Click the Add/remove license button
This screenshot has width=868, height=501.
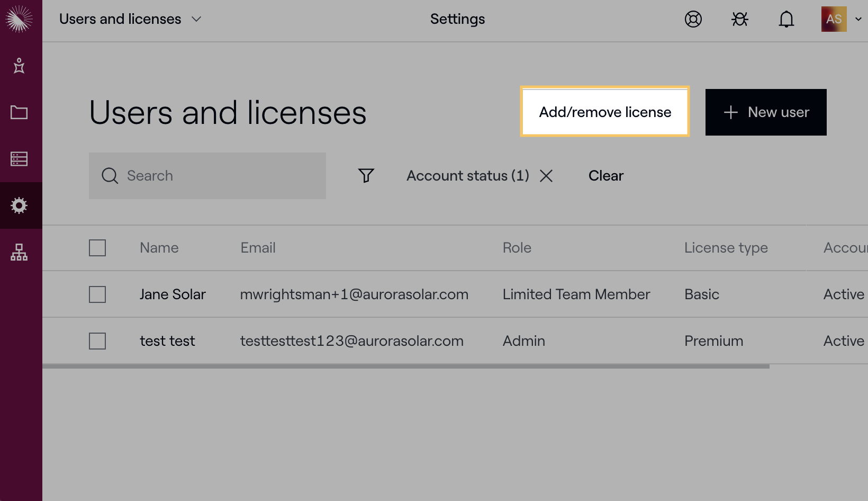pyautogui.click(x=605, y=112)
